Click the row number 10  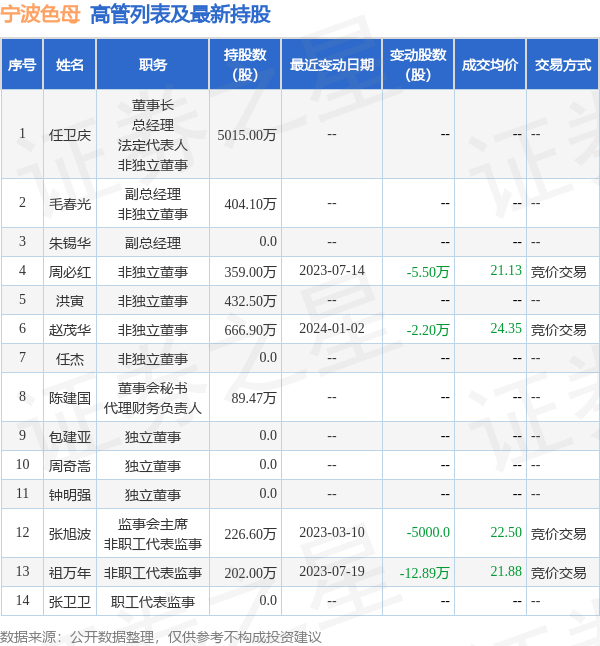pyautogui.click(x=22, y=464)
